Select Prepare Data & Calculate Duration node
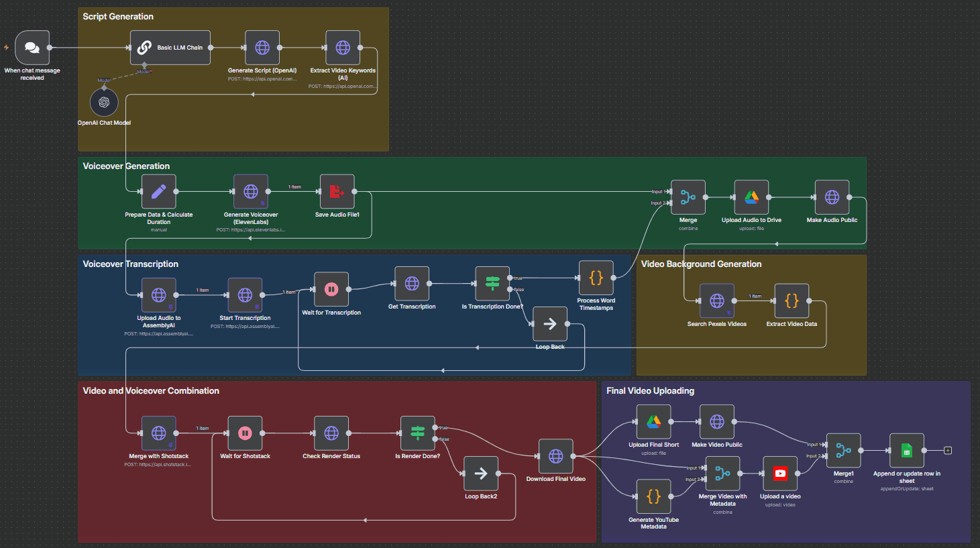 [x=159, y=191]
